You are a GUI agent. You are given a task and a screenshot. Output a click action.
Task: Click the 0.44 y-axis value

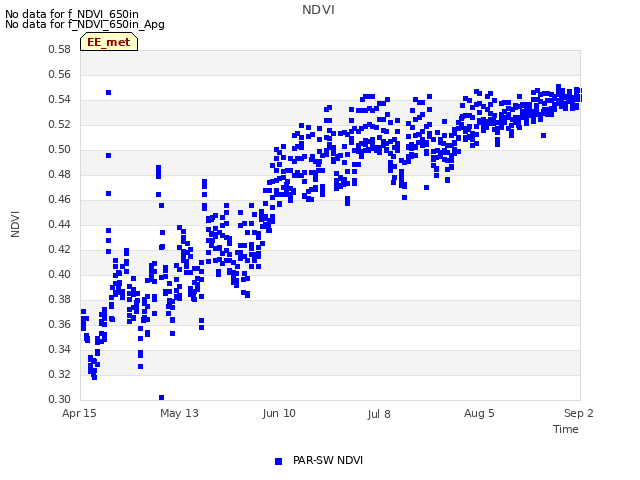59,224
